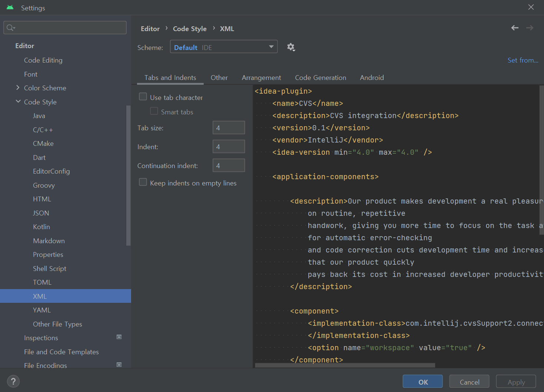Click the Tab size input field
The width and height of the screenshot is (544, 392).
coord(229,128)
